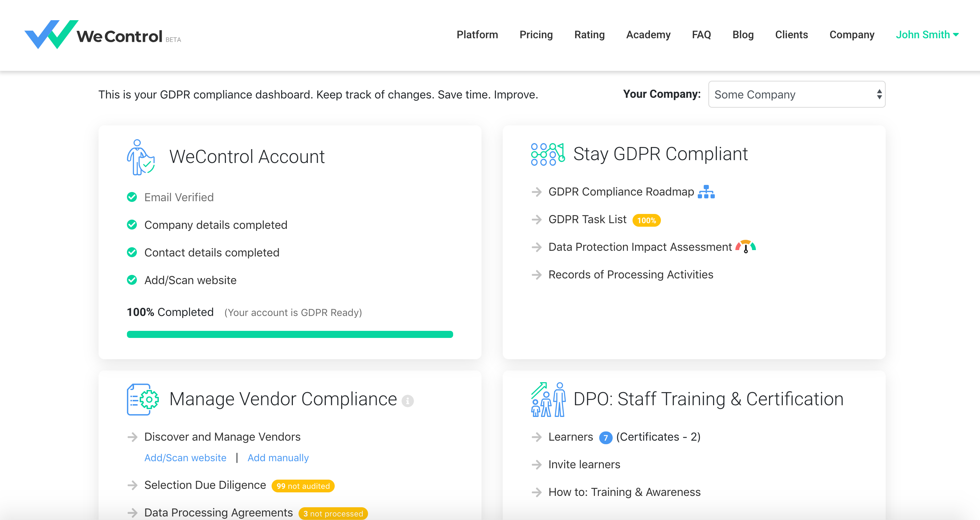Click the WeControl Account shield person icon
This screenshot has width=980, height=520.
pos(140,157)
